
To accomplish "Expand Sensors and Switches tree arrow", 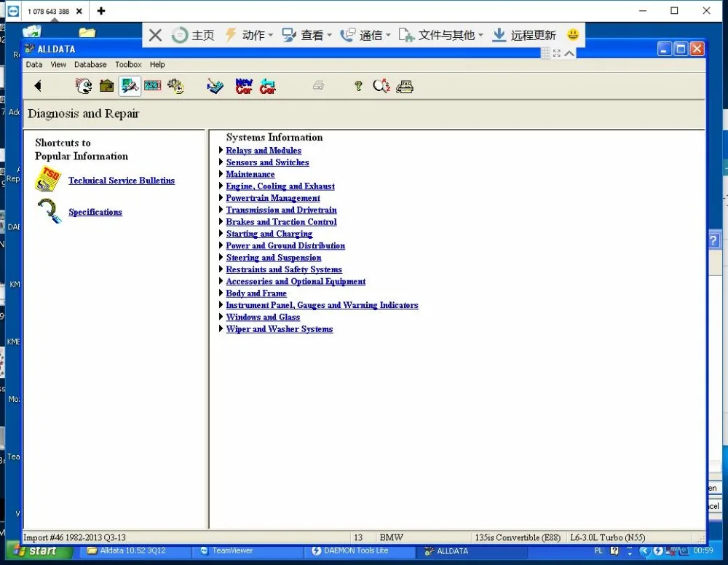I will (221, 162).
